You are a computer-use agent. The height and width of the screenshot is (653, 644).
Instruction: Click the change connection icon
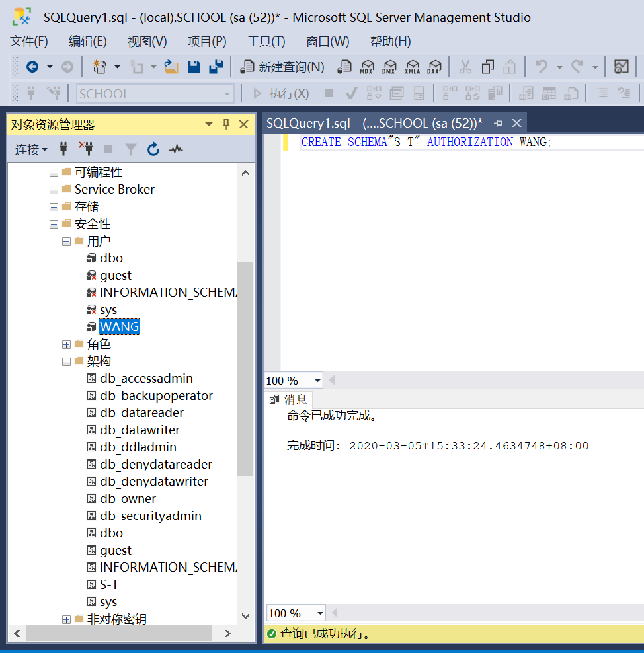pos(54,93)
